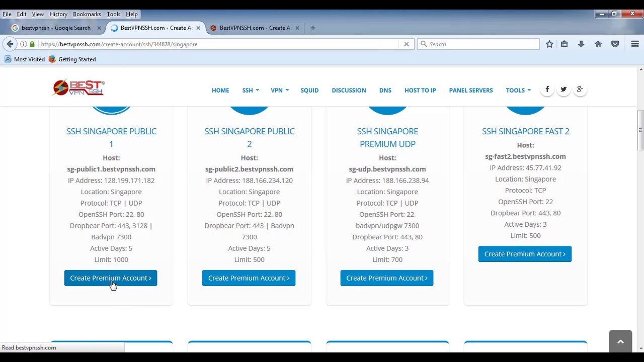Open Most Visited bookmarks folder
Screen dimensions: 644x362
point(25,59)
